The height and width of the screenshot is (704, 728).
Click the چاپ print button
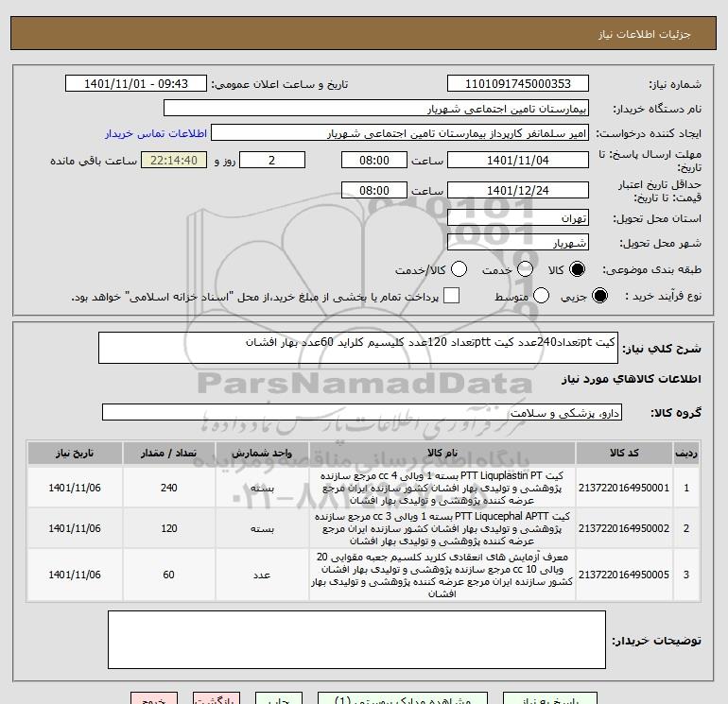pos(279,699)
